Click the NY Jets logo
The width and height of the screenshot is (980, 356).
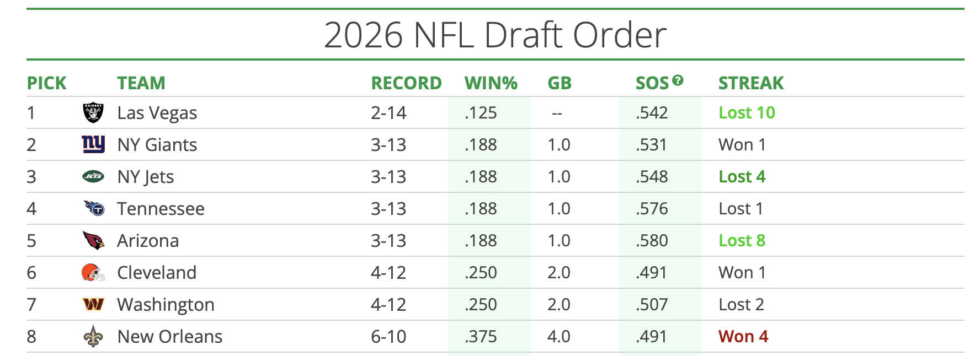point(93,177)
